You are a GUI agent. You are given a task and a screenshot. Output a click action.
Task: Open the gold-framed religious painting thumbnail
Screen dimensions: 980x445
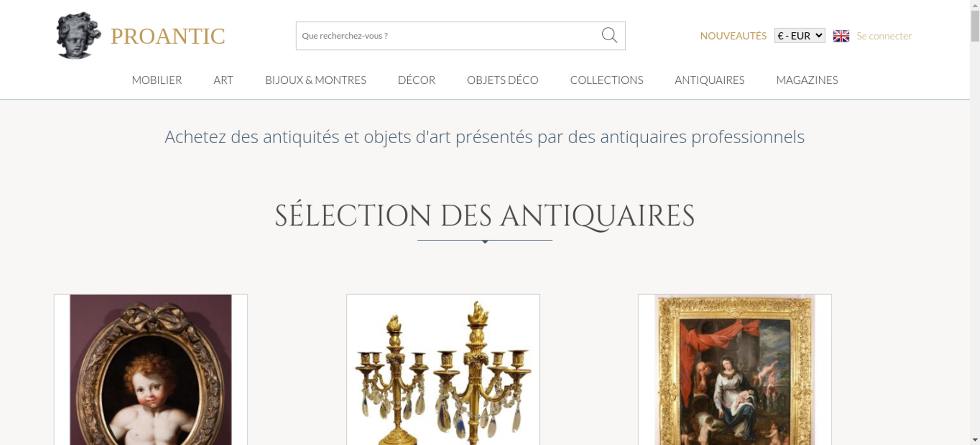pos(735,370)
